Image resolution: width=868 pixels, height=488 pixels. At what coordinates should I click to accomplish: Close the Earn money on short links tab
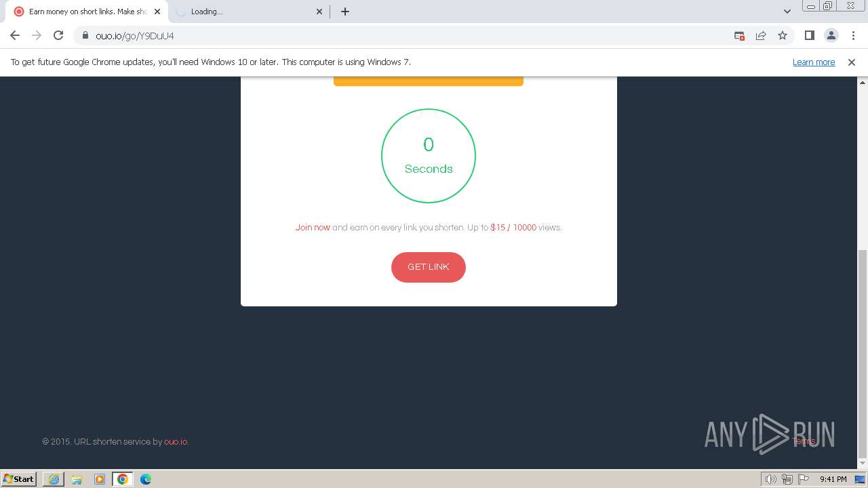[x=157, y=12]
